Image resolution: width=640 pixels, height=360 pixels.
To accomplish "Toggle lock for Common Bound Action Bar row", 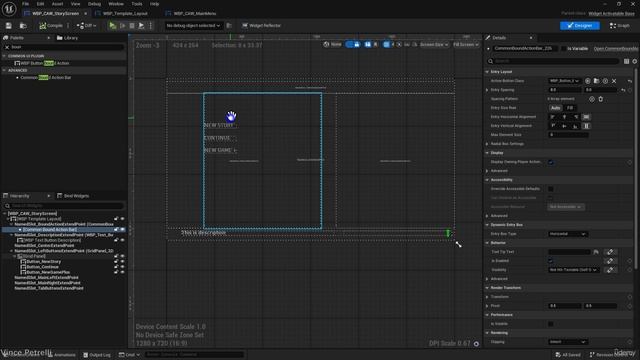I will click(116, 230).
